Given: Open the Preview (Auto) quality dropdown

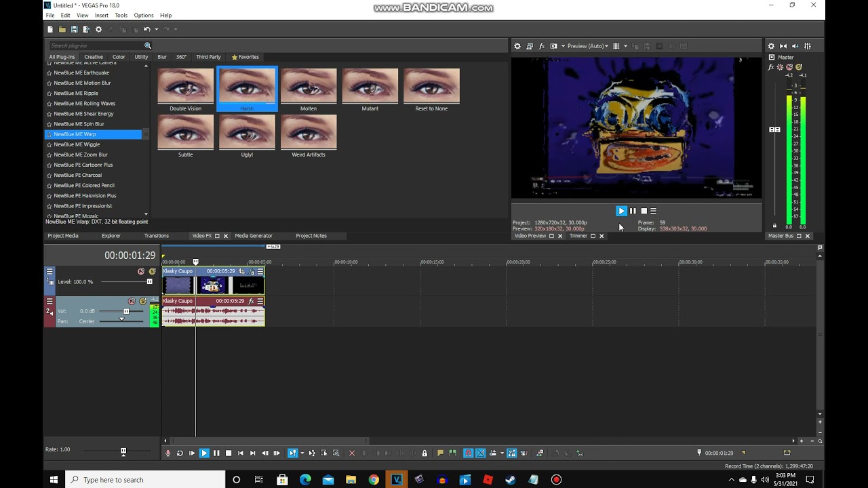Looking at the screenshot, I should [588, 46].
